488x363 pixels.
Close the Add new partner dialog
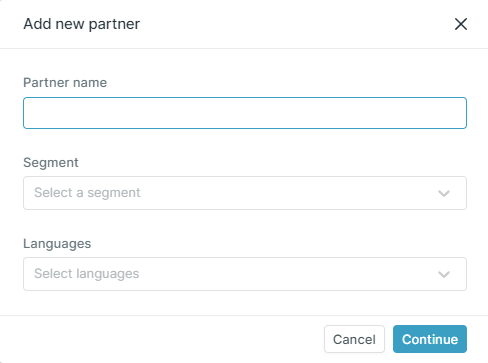461,24
